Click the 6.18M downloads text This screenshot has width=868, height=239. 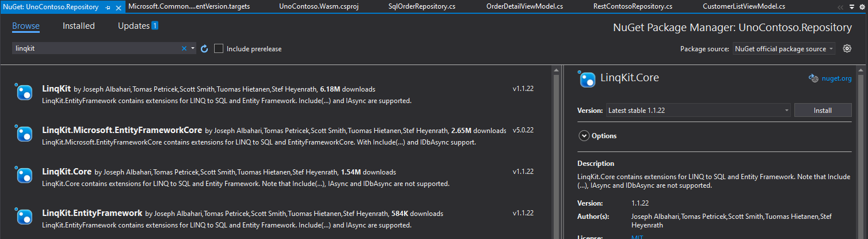(x=348, y=89)
